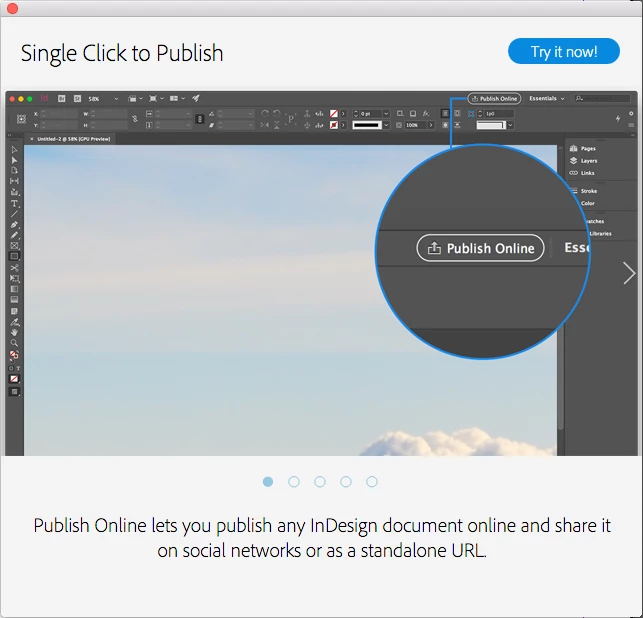Open the Layers panel

click(584, 161)
